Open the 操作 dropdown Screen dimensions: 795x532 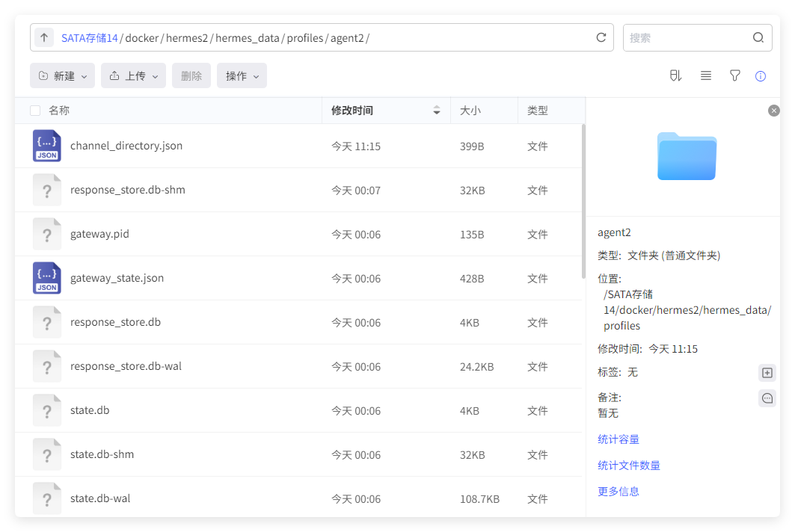click(x=242, y=75)
